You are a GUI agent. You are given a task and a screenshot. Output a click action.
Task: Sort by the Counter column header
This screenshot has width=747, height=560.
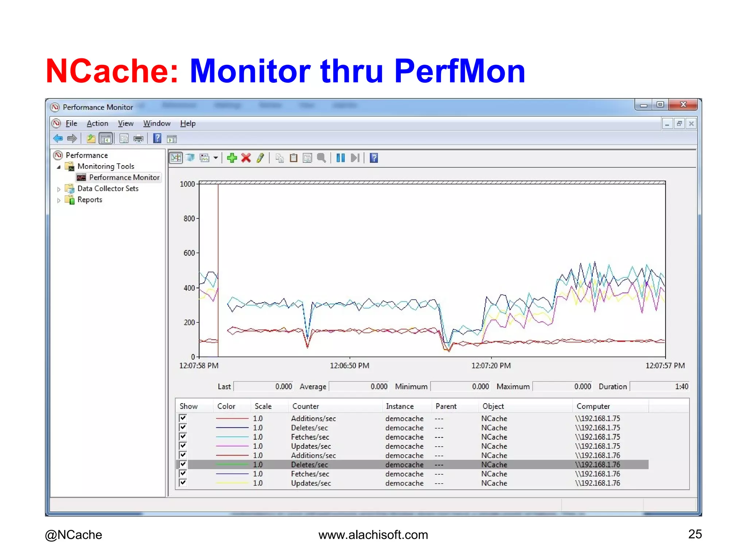click(335, 406)
